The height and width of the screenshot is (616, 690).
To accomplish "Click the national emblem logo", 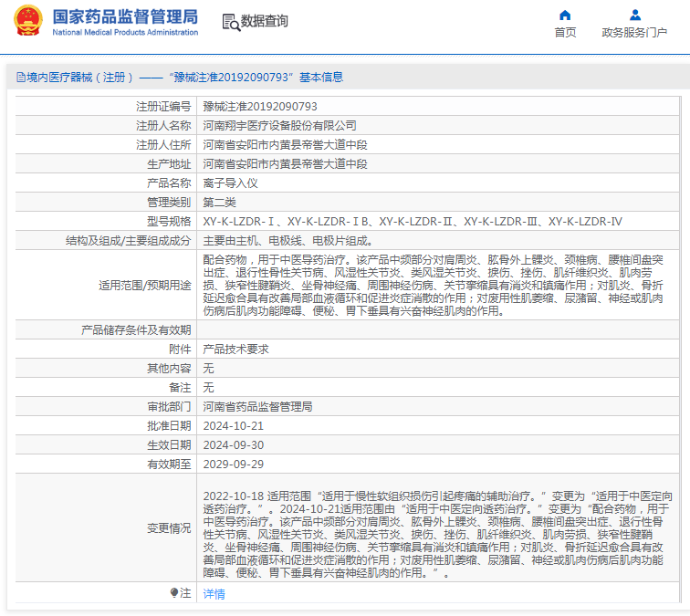I will 28,20.
